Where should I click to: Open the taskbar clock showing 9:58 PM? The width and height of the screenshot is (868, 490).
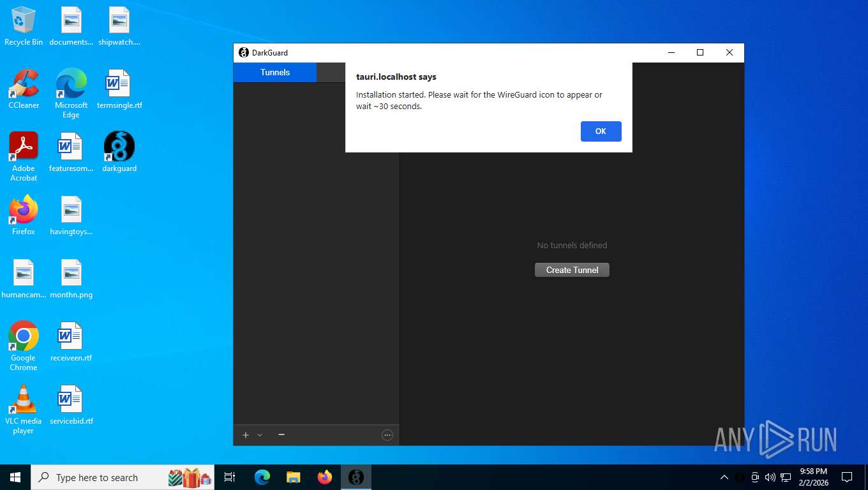tap(813, 477)
